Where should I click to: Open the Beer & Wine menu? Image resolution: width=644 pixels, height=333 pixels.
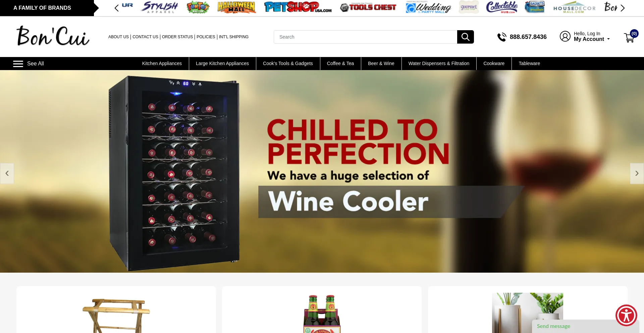coord(381,63)
